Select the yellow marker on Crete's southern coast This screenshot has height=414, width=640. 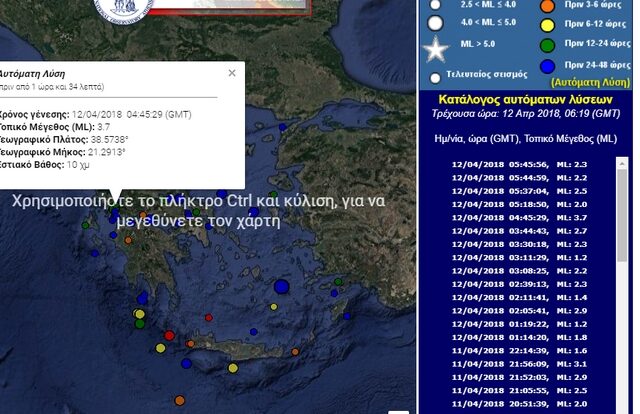click(233, 368)
